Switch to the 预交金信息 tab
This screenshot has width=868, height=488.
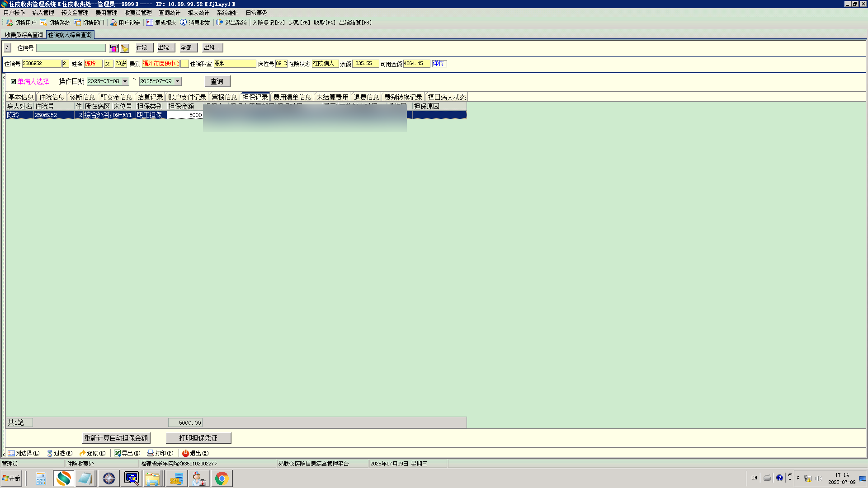click(116, 97)
